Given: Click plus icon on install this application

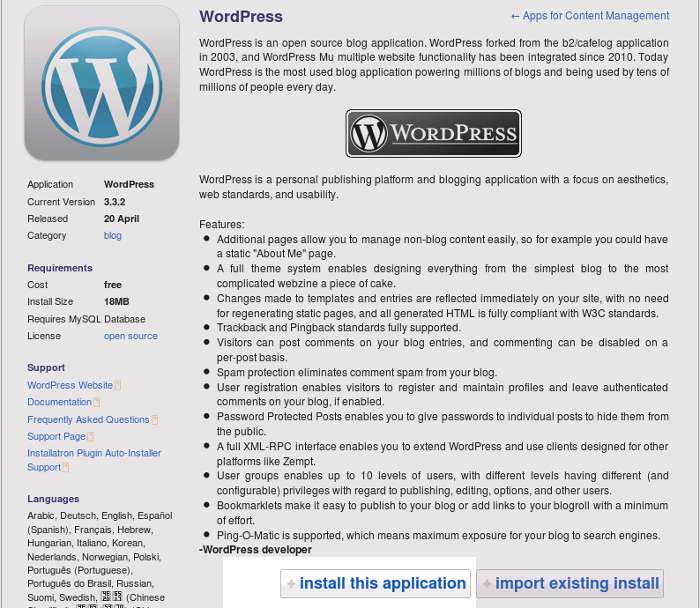Looking at the screenshot, I should coord(291,584).
